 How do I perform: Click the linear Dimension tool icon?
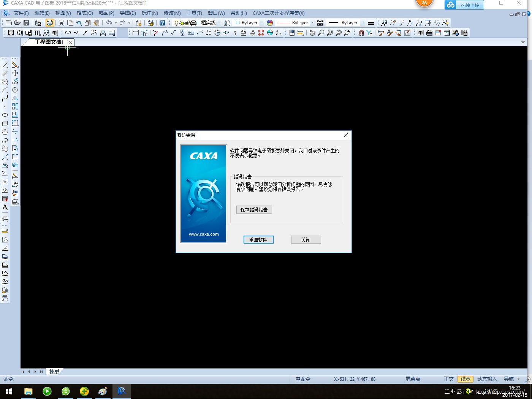(x=135, y=33)
